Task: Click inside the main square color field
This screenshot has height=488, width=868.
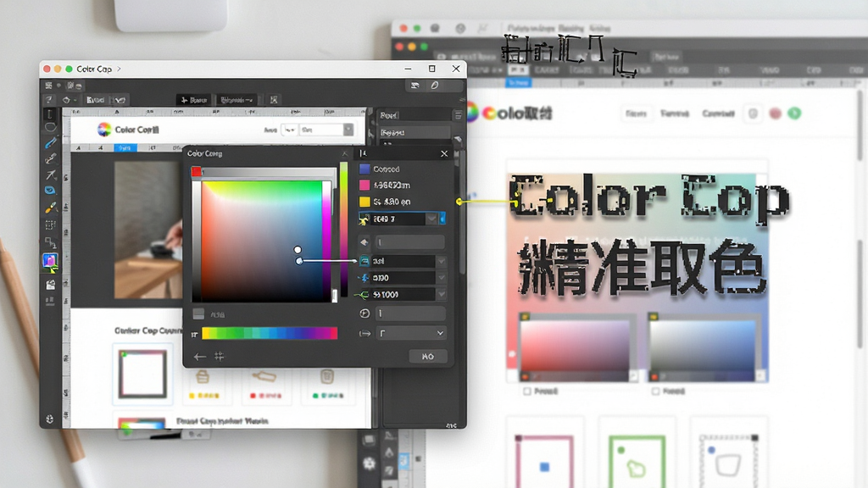Action: [261, 241]
